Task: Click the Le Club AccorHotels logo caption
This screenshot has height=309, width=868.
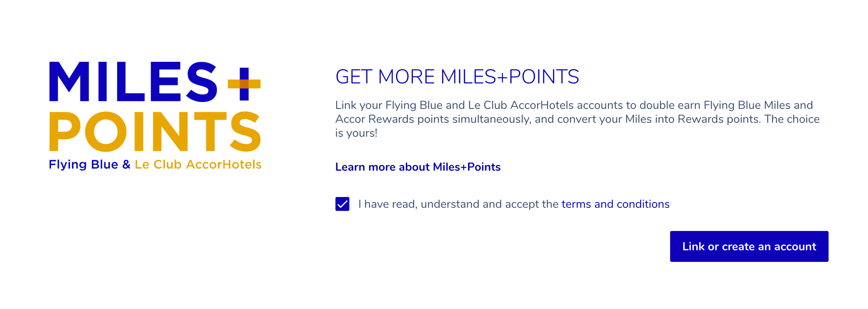Action: click(198, 165)
